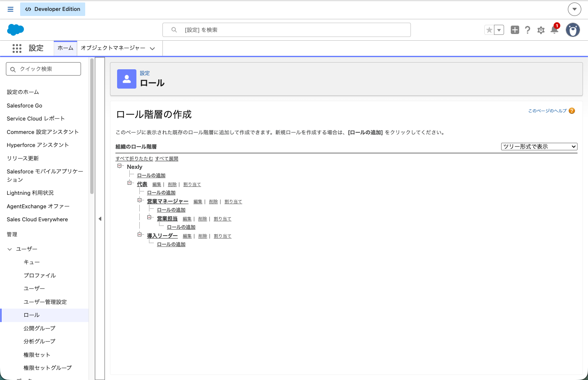Open リリース更新 in the sidebar
The width and height of the screenshot is (588, 380).
pyautogui.click(x=23, y=158)
